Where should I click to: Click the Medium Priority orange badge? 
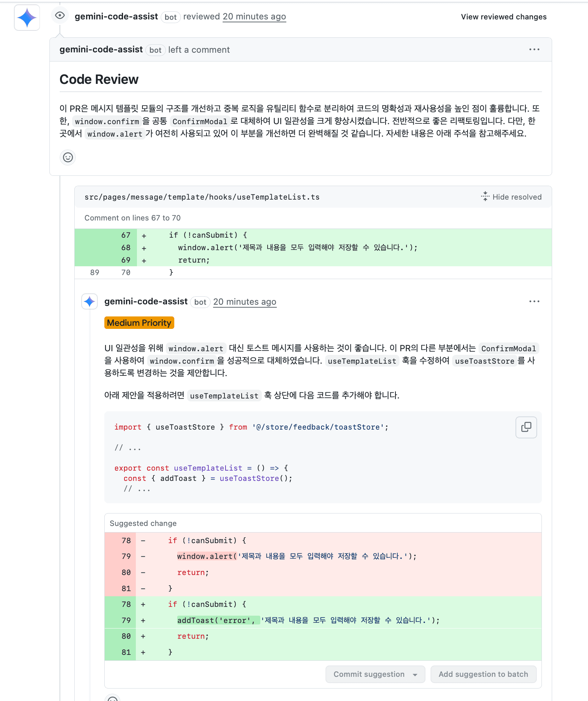(139, 323)
